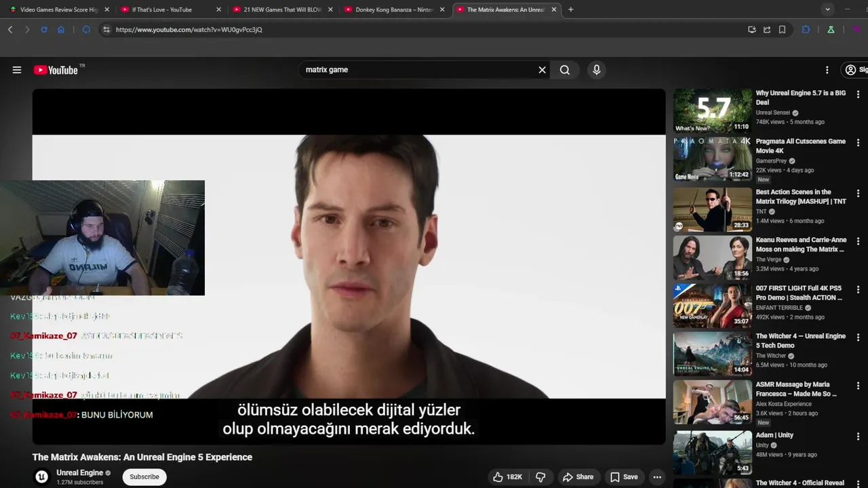Go forward in browser history
868x488 pixels.
(27, 30)
